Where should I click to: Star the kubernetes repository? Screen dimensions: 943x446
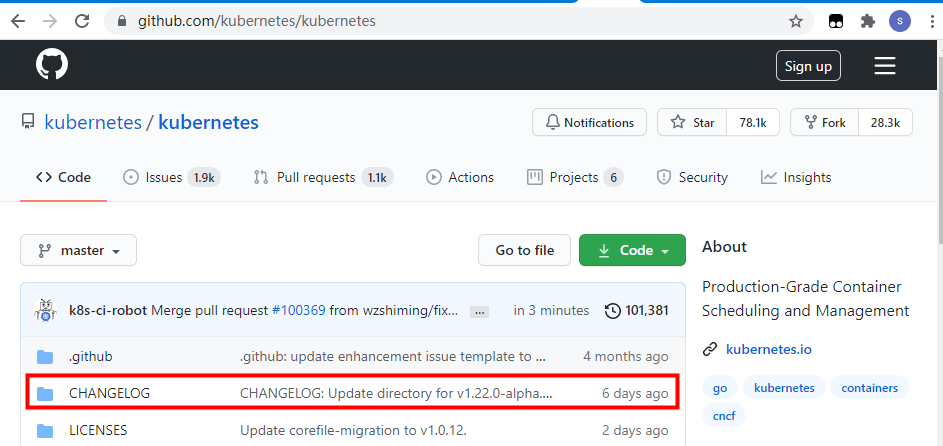pos(692,123)
